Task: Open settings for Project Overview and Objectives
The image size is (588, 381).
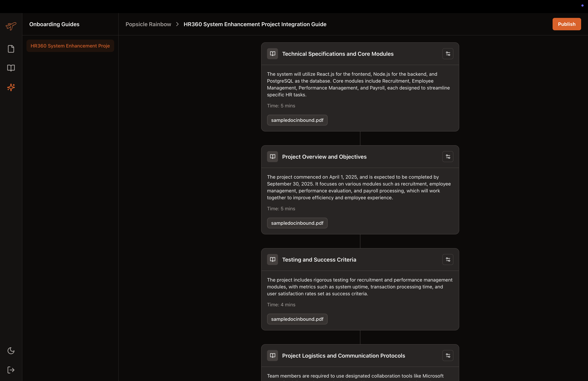Action: point(448,156)
